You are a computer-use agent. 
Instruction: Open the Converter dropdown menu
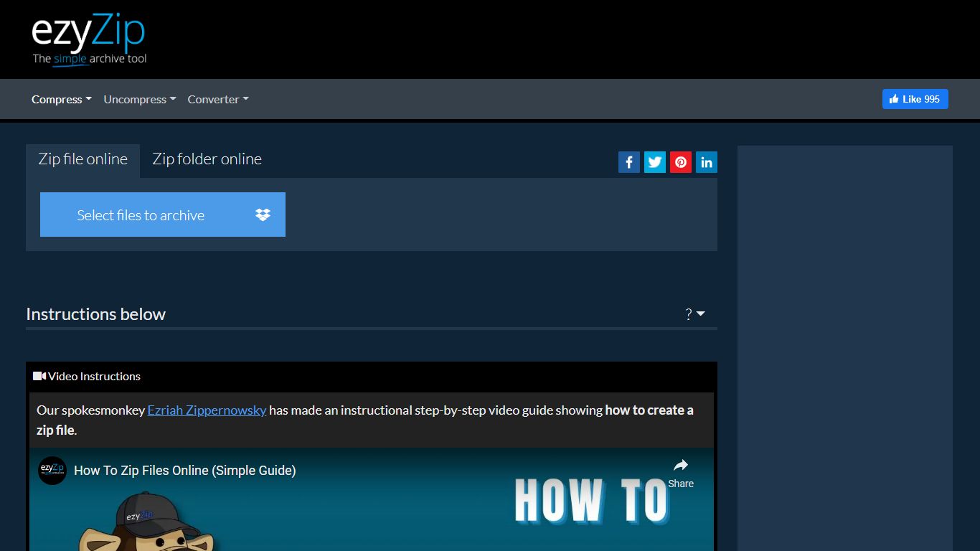[x=218, y=100]
